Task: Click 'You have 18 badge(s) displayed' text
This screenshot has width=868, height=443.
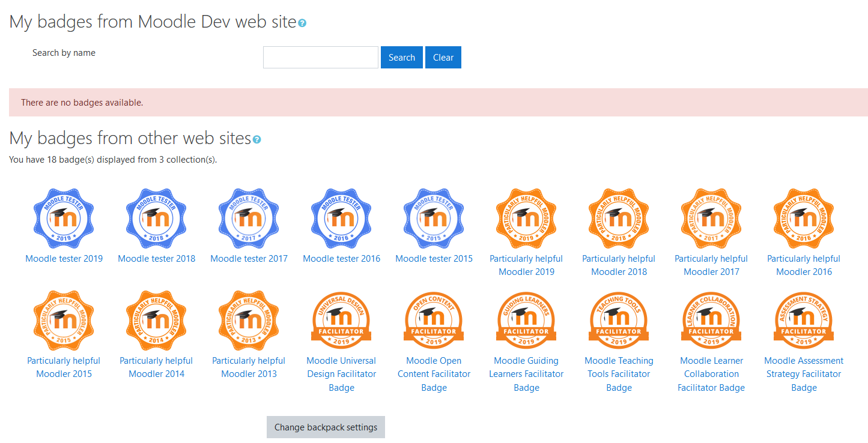Action: 113,160
